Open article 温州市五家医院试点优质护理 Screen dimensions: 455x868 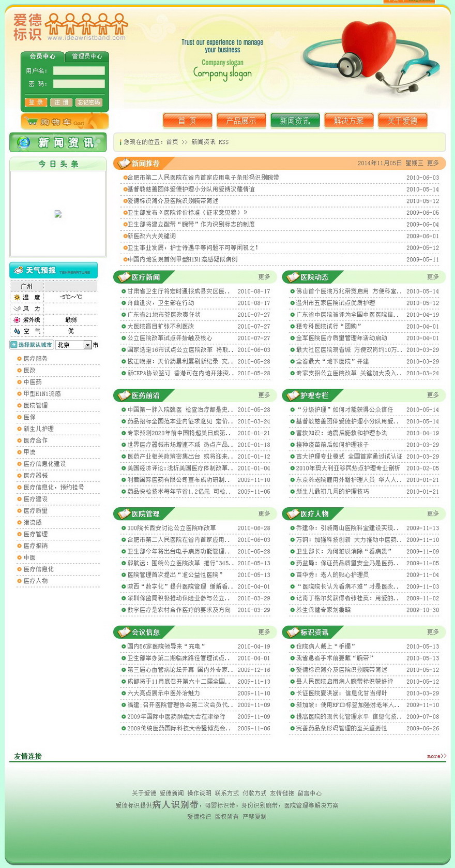[x=336, y=303]
